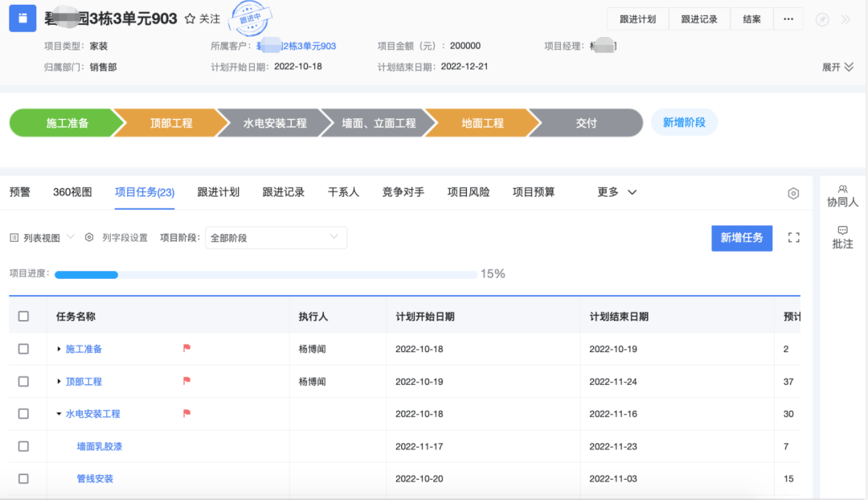Open the settings gear beside the tabs
This screenshot has height=500, width=868.
coord(793,193)
